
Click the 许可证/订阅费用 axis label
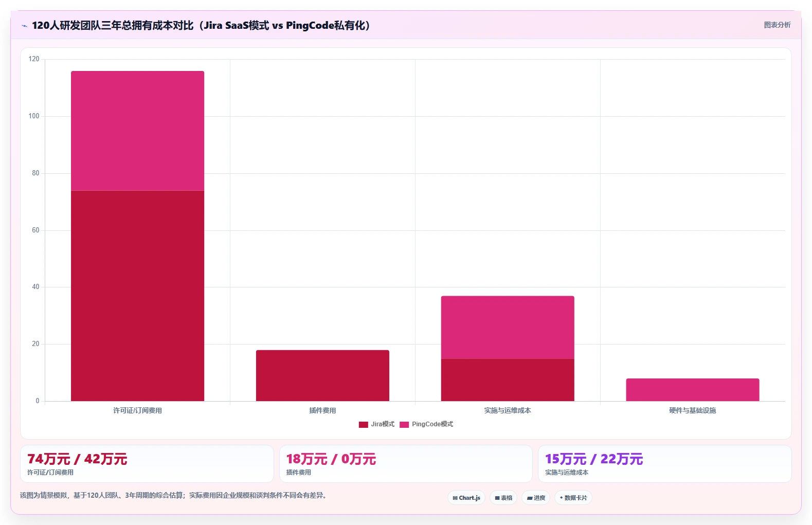point(137,410)
